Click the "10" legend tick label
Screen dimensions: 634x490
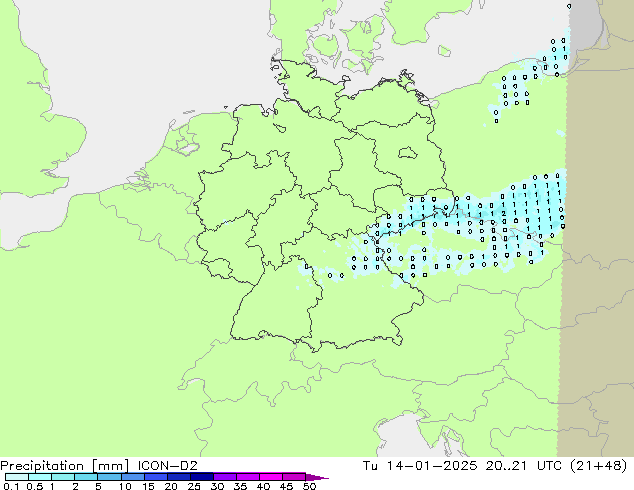tap(125, 486)
